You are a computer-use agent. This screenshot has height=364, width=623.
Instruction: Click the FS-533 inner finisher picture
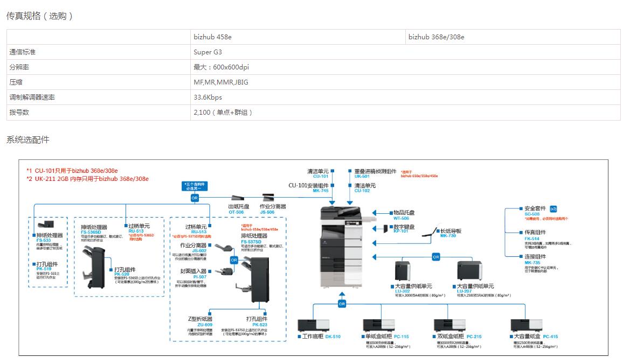46,225
